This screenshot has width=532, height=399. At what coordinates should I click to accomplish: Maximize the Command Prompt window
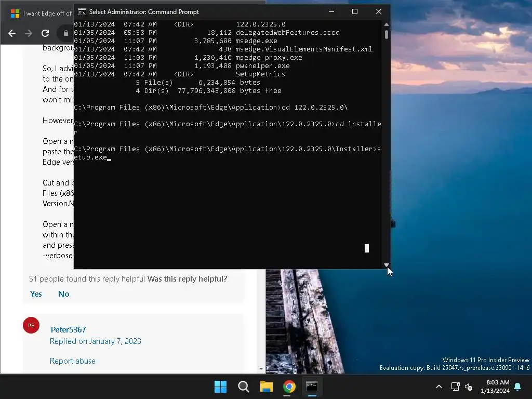pos(355,11)
